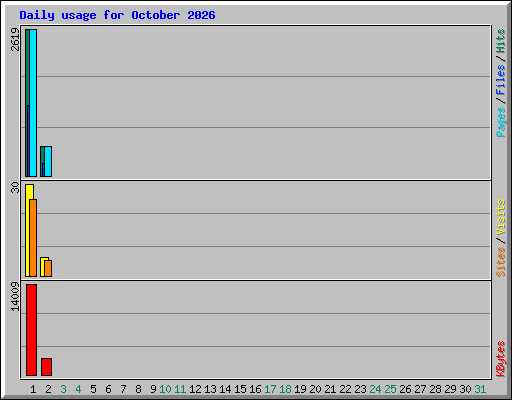Click day 15 axis label
The image size is (512, 400).
point(240,389)
